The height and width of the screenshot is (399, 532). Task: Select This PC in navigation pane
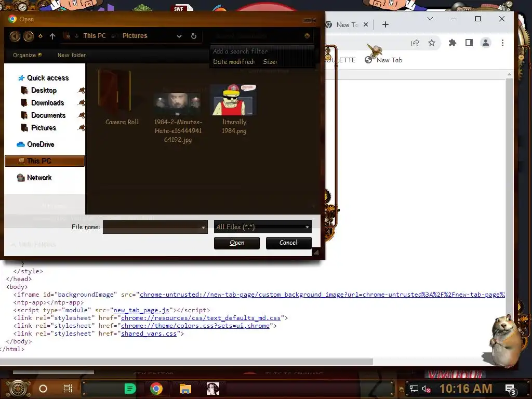coord(45,161)
